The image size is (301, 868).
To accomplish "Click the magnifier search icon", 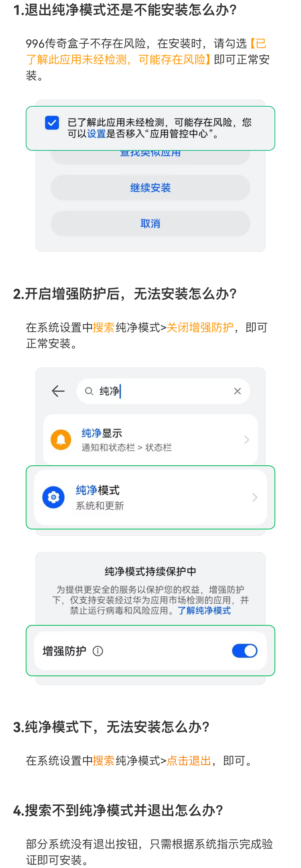I will 89,391.
